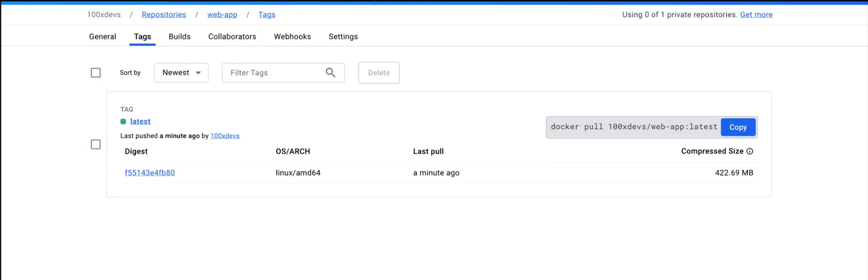
Task: Switch to the General tab
Action: point(102,37)
